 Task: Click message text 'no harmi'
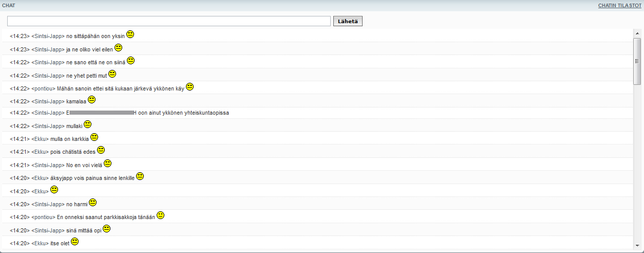point(77,205)
